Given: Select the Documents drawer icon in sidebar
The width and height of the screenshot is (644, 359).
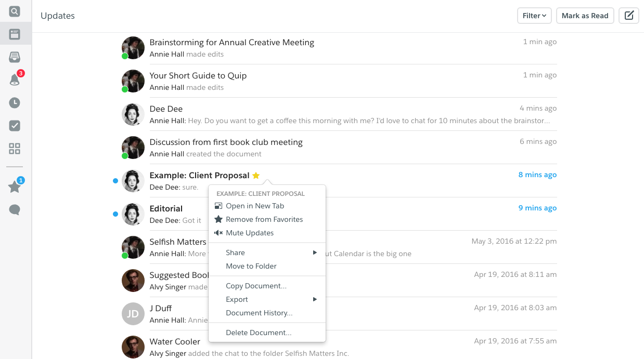Looking at the screenshot, I should click(x=14, y=57).
